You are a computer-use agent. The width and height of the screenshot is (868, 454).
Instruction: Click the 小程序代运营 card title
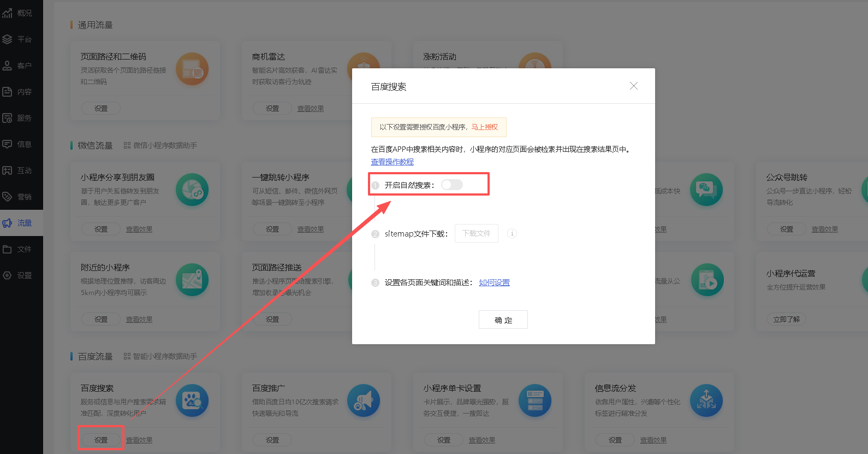tap(791, 274)
